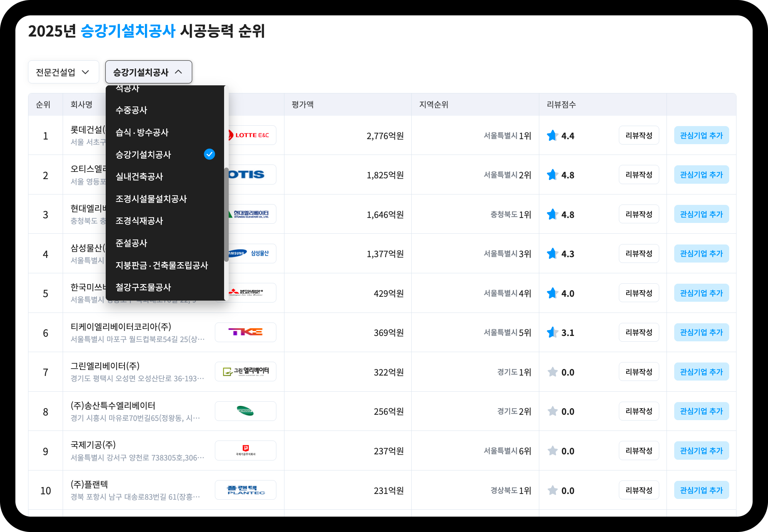Select 수중공사 from the dropdown list
768x532 pixels.
[165, 110]
